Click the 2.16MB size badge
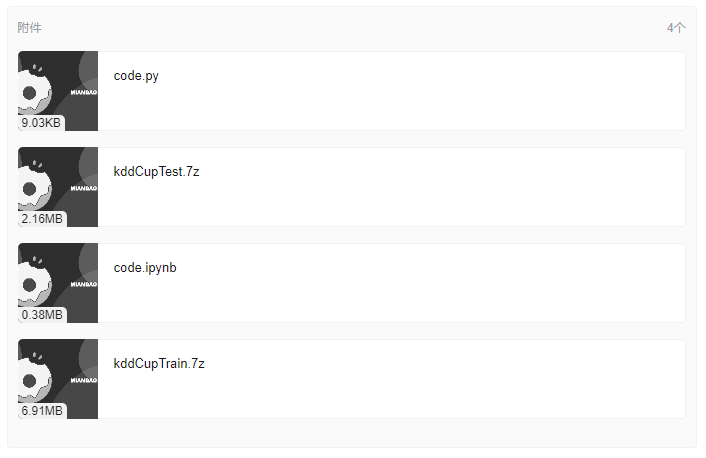706x458 pixels. (42, 219)
